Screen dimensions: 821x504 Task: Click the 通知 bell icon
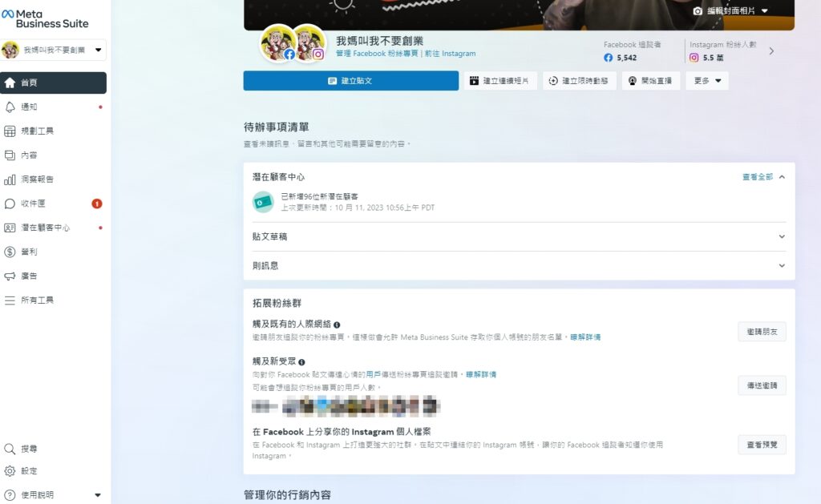pos(10,107)
